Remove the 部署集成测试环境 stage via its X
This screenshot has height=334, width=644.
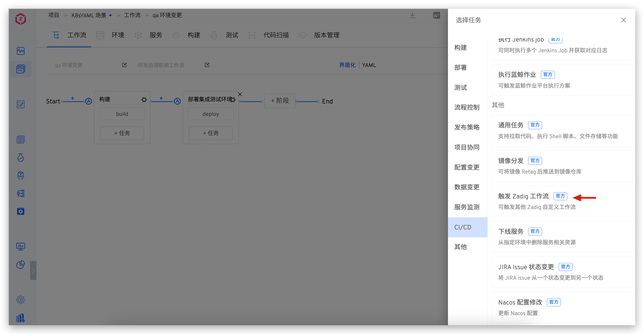240,94
